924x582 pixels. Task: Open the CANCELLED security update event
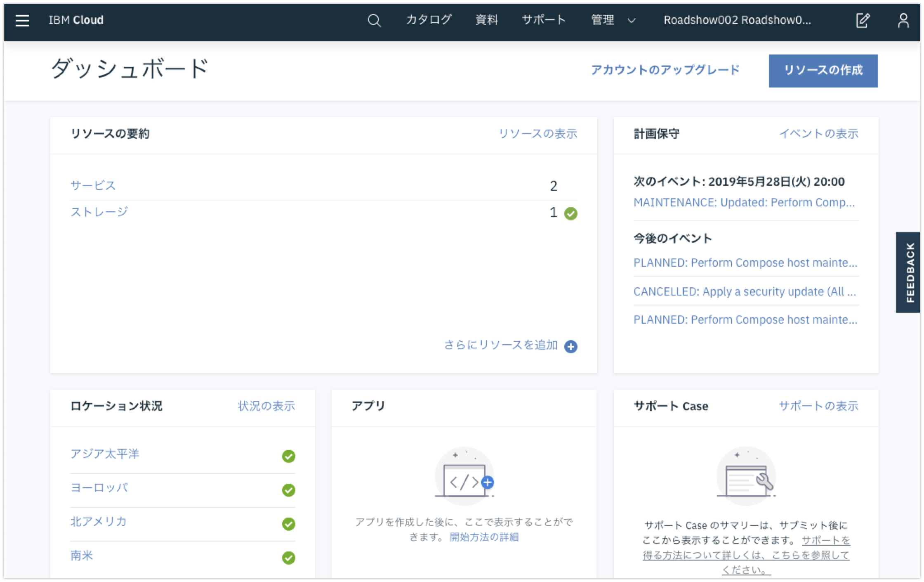click(745, 291)
